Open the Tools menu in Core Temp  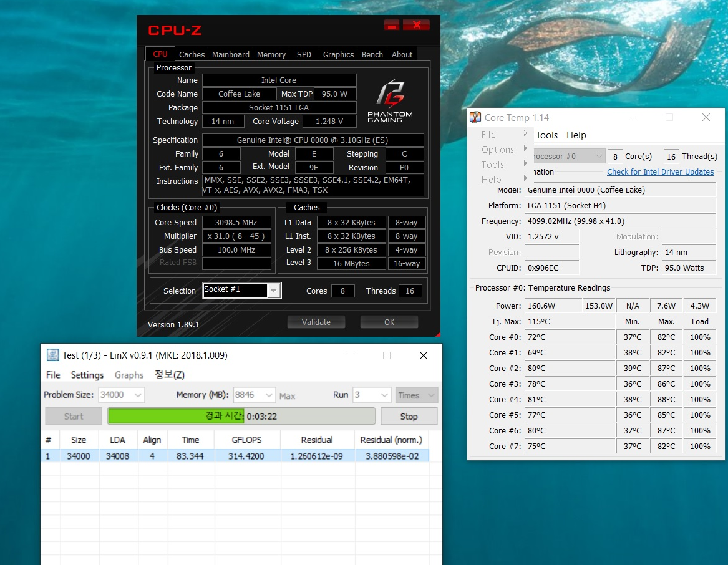(x=546, y=135)
